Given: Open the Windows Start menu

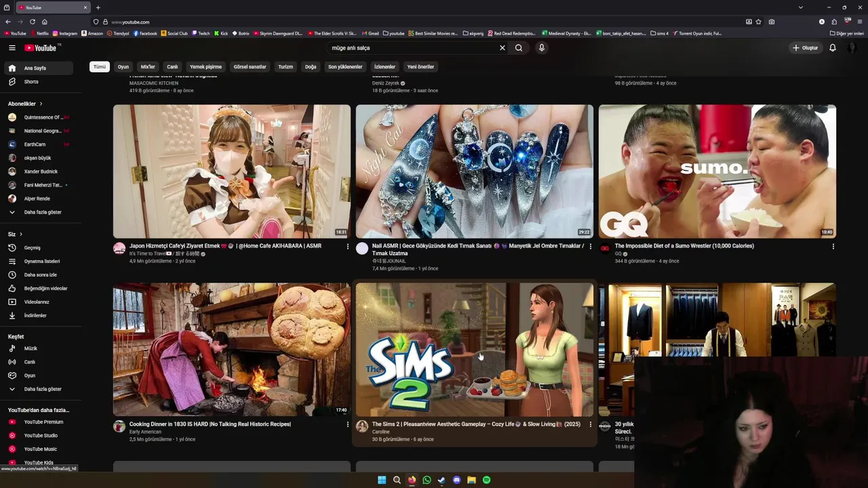Looking at the screenshot, I should (382, 480).
